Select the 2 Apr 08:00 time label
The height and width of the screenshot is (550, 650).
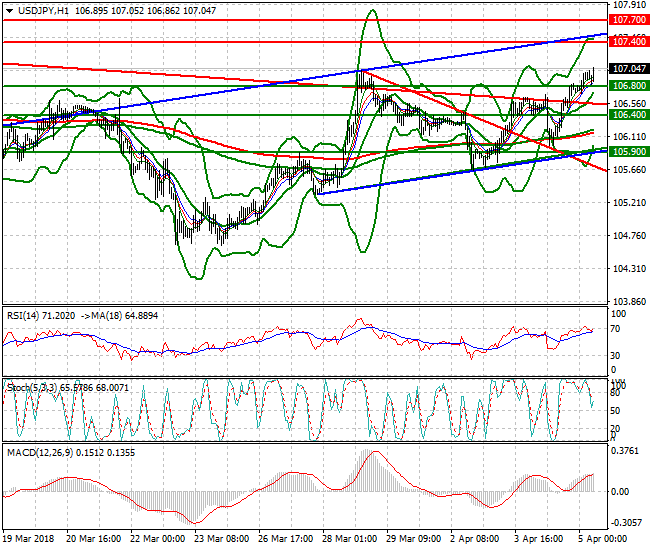(x=475, y=539)
